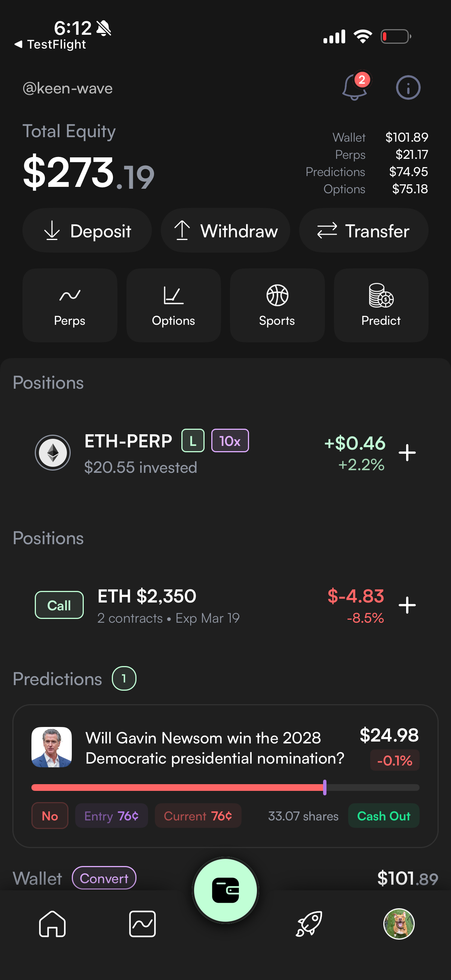Open the Options section tile
The image size is (451, 980).
[174, 305]
